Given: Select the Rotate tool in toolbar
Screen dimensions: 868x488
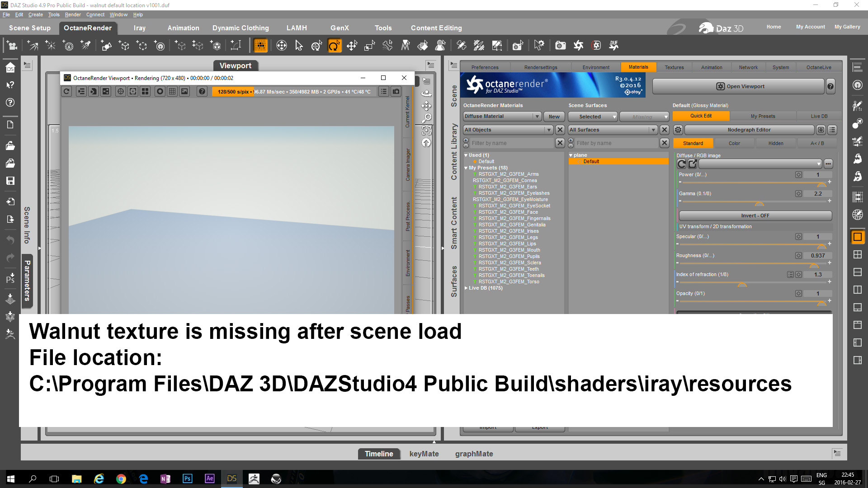Looking at the screenshot, I should (x=334, y=46).
